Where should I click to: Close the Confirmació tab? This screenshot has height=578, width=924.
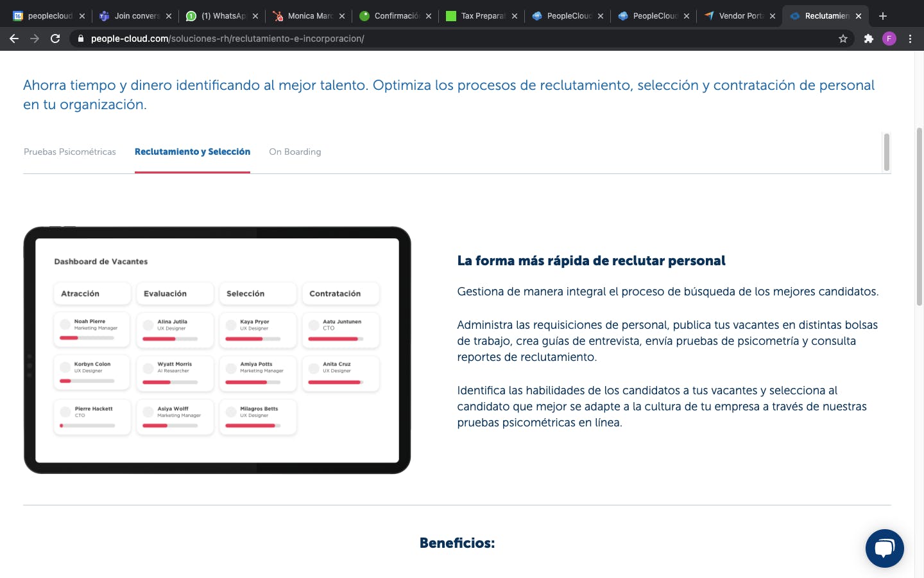pyautogui.click(x=429, y=16)
